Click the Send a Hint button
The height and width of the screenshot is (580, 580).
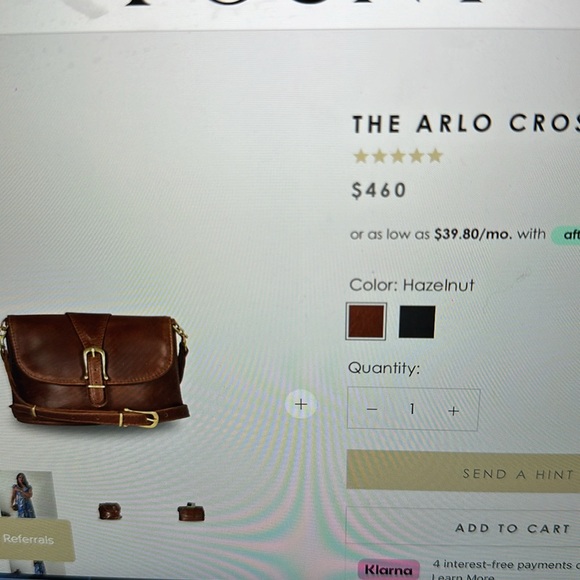[x=463, y=472]
